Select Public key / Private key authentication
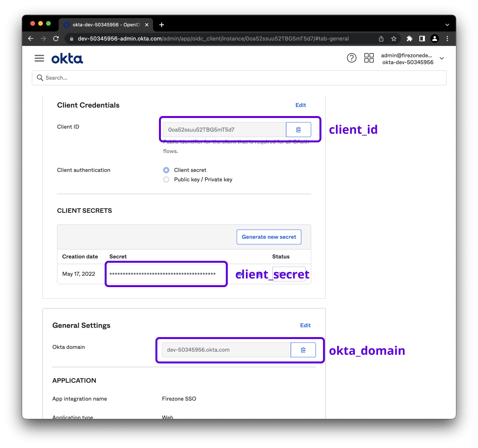This screenshot has height=448, width=478. (166, 179)
